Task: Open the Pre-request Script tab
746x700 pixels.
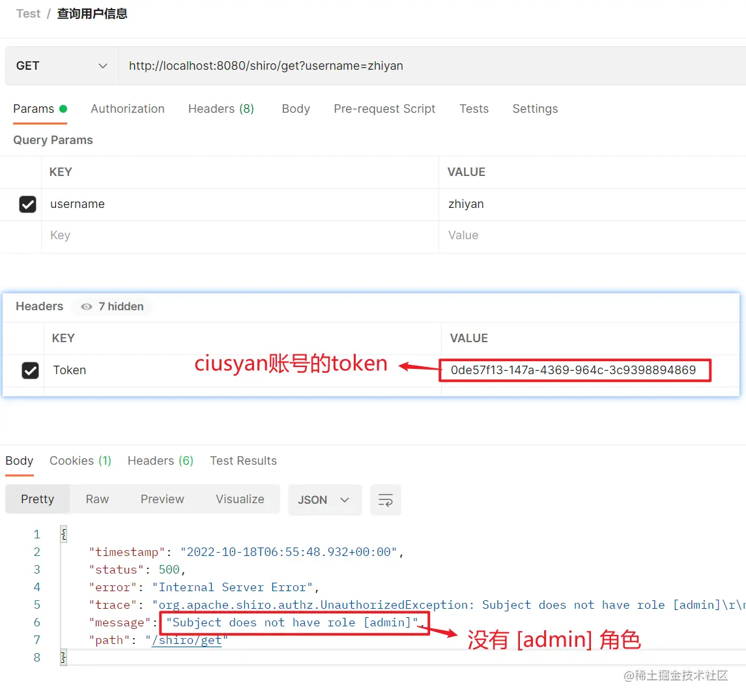Action: tap(384, 109)
